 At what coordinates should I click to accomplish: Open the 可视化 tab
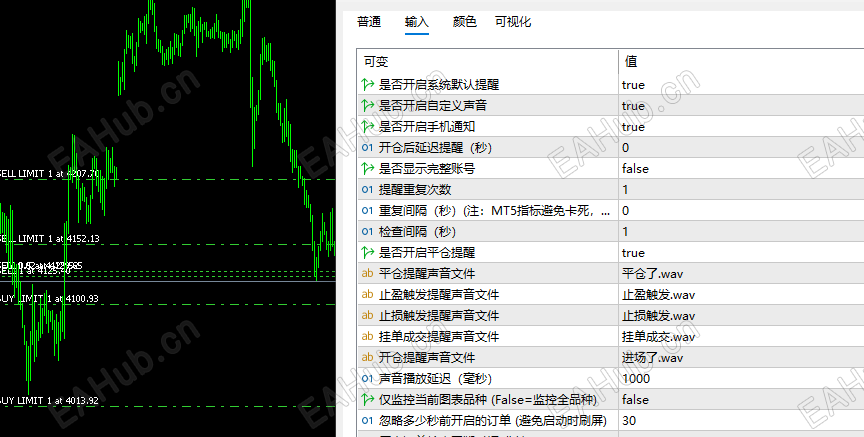coord(513,22)
